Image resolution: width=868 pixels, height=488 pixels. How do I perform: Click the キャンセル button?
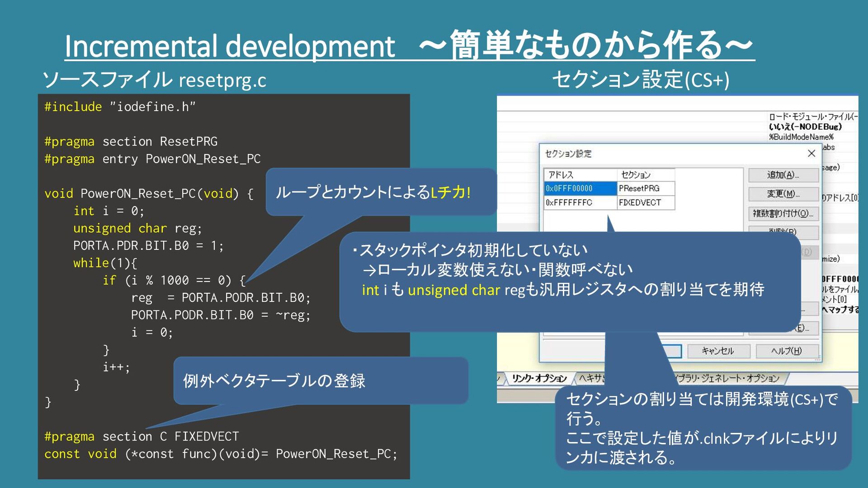(718, 351)
